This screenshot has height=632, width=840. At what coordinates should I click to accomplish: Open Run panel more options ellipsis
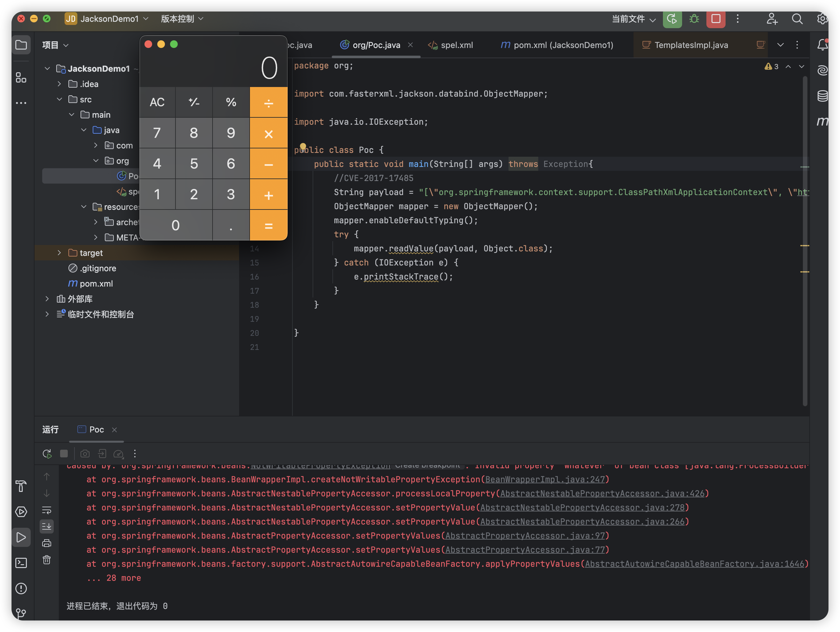pos(135,454)
